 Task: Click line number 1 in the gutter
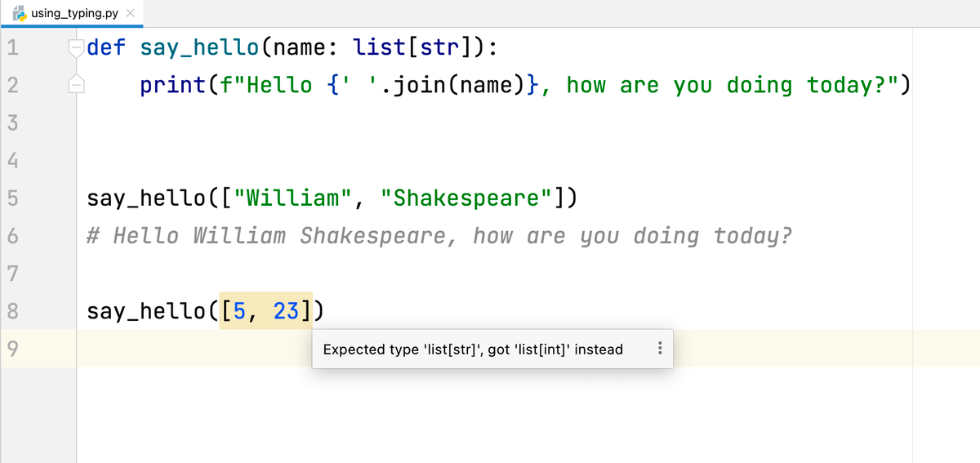[x=13, y=47]
